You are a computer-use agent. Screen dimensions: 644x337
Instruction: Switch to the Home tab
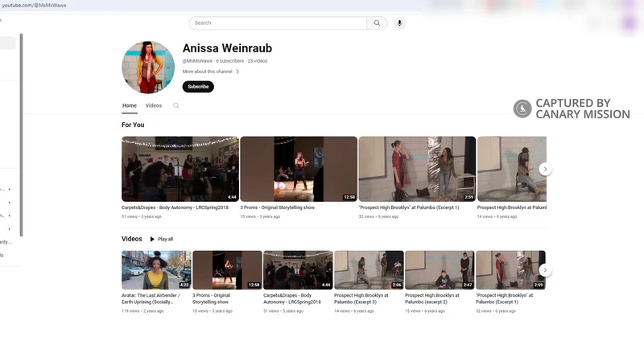tap(130, 105)
